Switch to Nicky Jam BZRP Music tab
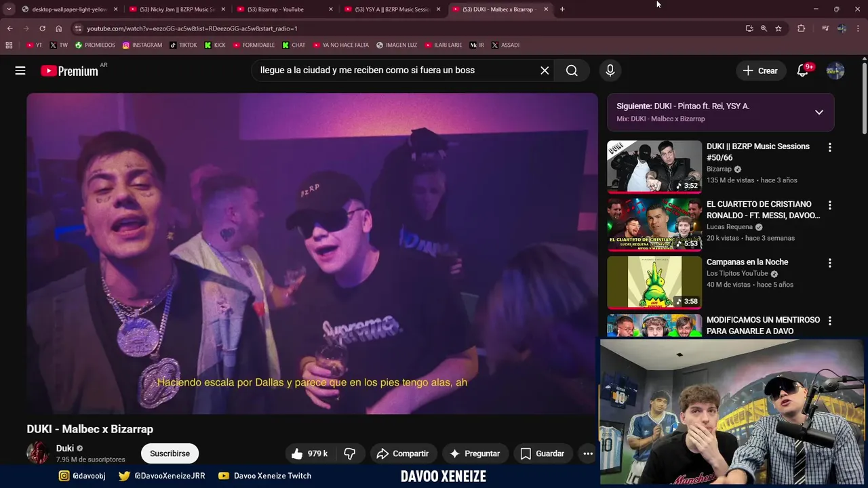The image size is (868, 488). (178, 9)
